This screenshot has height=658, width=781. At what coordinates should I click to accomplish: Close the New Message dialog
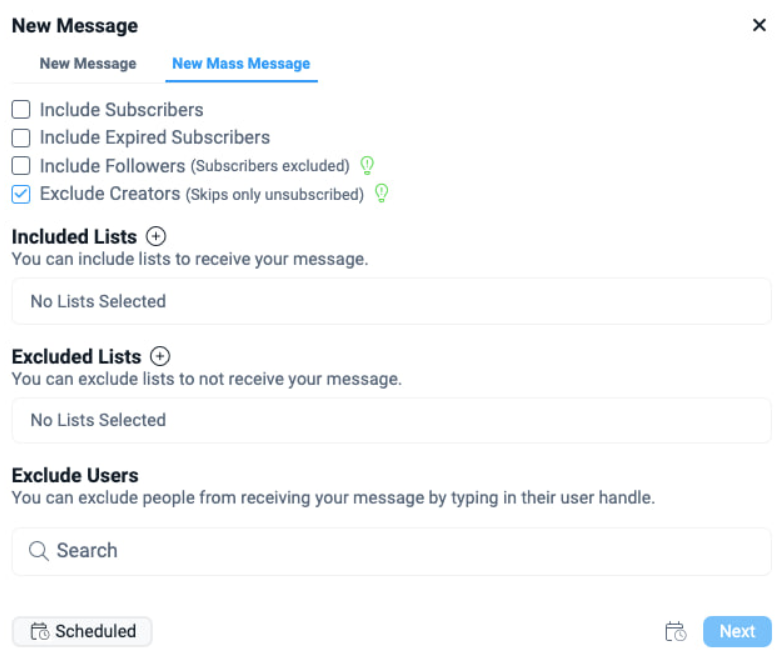pos(759,26)
